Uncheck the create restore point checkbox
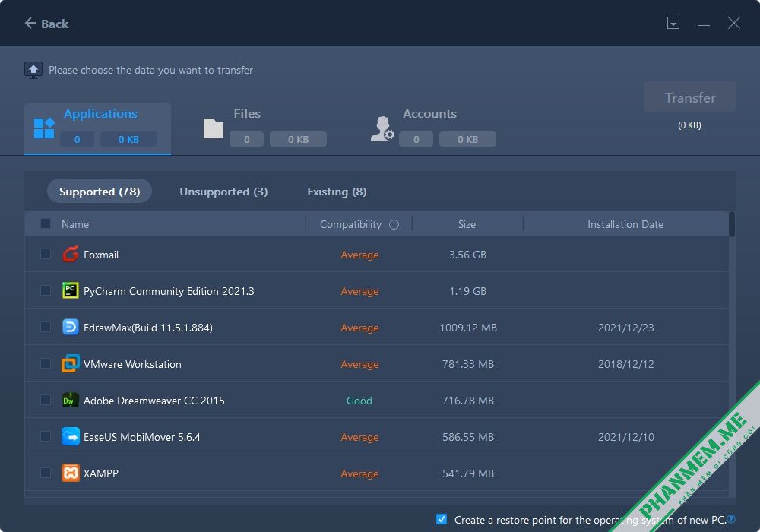 pyautogui.click(x=442, y=519)
